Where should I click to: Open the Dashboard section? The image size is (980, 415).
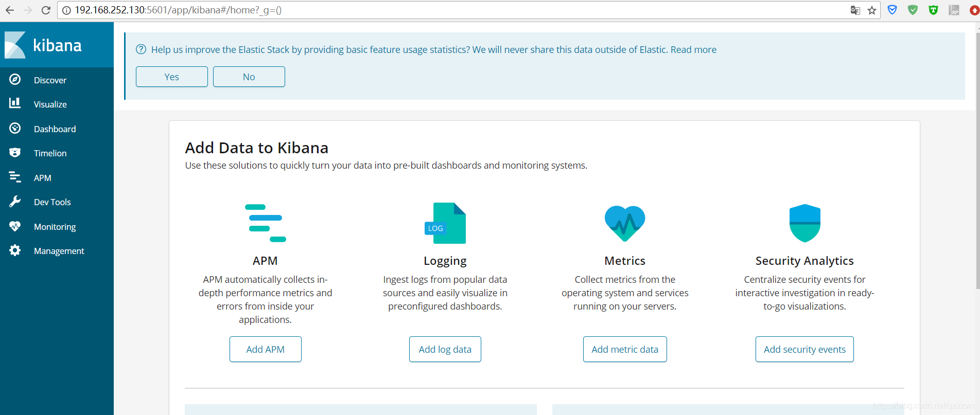pyautogui.click(x=55, y=129)
